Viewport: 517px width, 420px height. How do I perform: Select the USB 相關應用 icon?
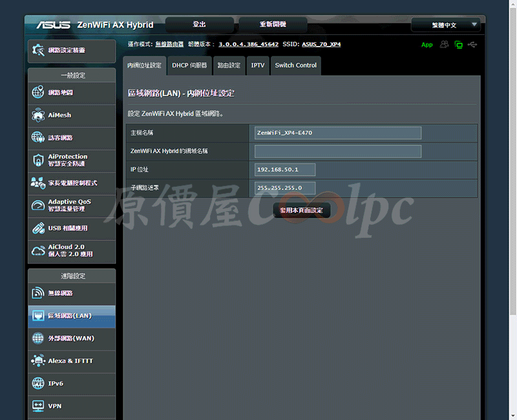coord(38,228)
